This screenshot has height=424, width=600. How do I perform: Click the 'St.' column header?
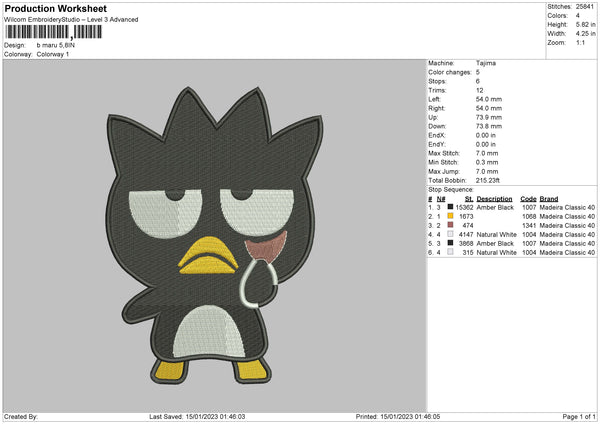pyautogui.click(x=469, y=199)
